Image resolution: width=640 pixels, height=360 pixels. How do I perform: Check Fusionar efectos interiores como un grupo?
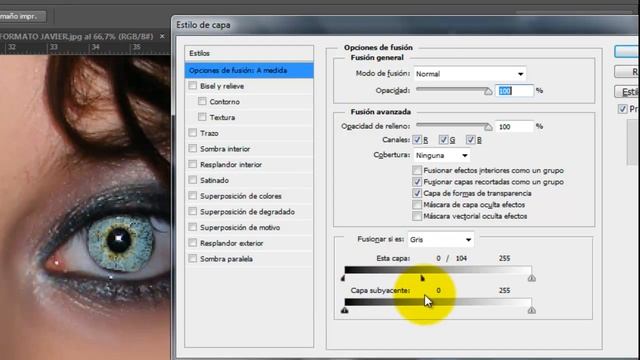coord(417,170)
